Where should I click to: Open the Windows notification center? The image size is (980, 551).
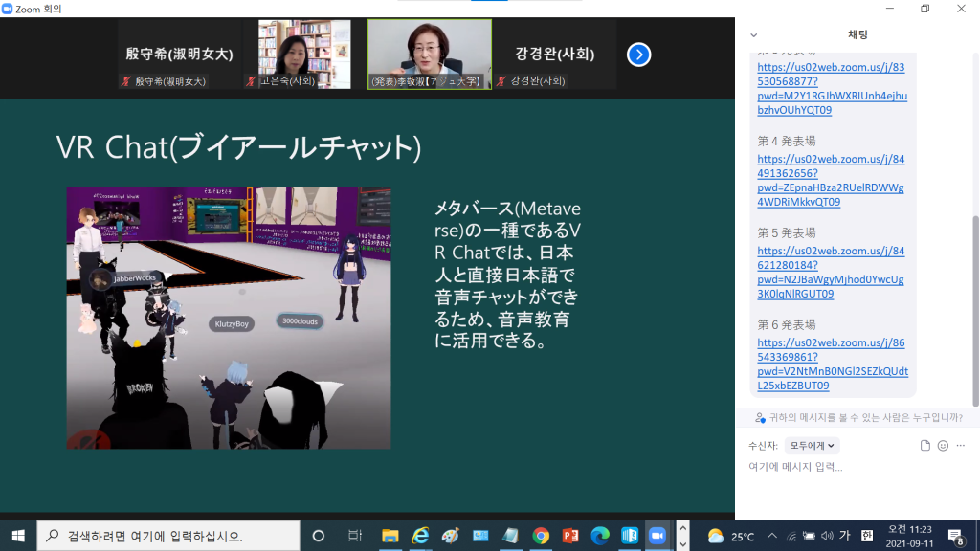[x=956, y=536]
